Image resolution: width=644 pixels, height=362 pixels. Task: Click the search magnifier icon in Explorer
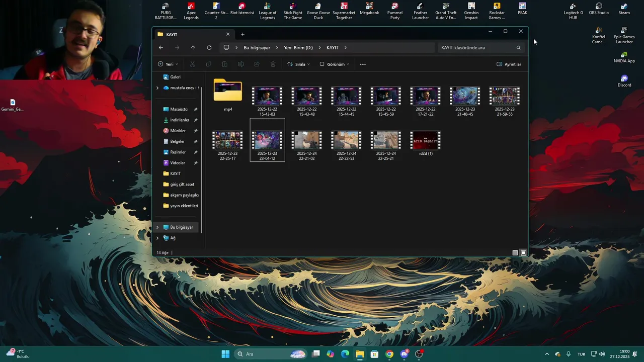click(518, 48)
